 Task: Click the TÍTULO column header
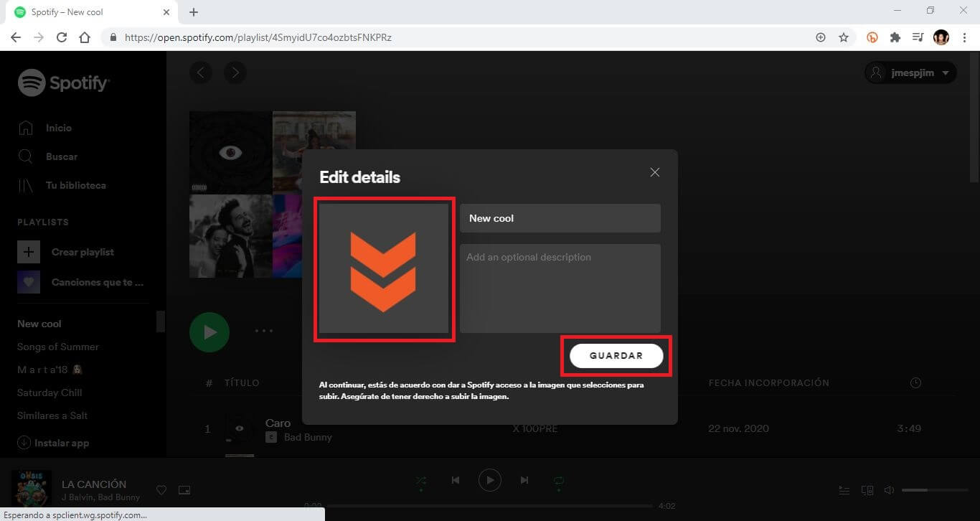242,383
